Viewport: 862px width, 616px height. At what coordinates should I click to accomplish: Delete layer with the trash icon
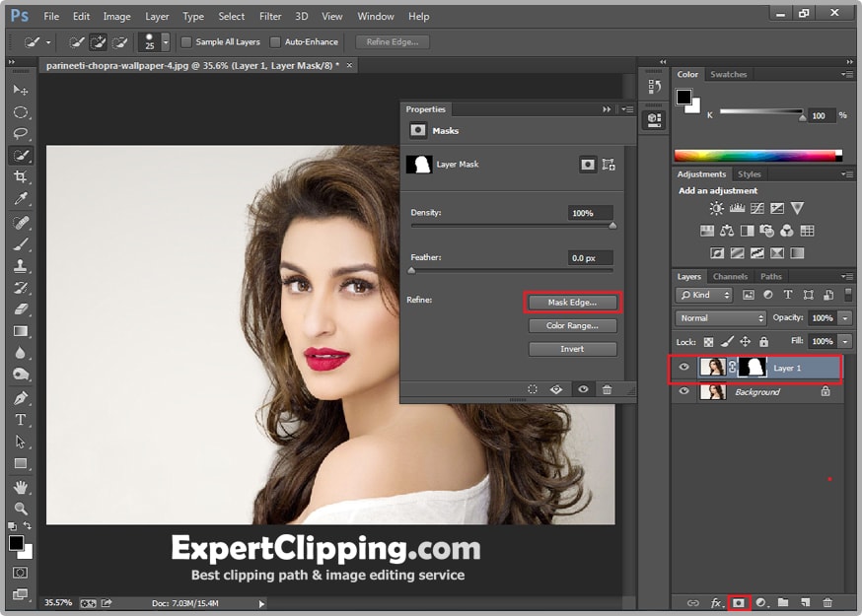pyautogui.click(x=828, y=602)
